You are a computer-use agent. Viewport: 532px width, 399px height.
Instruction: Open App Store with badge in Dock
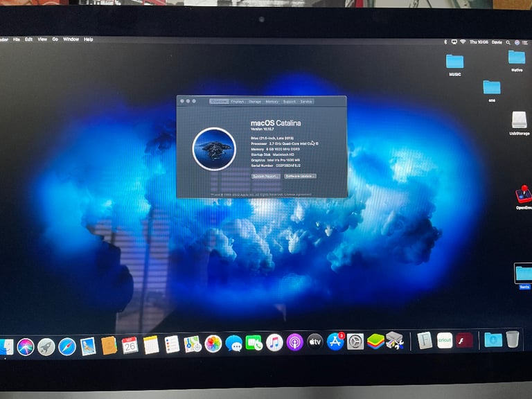[335, 342]
